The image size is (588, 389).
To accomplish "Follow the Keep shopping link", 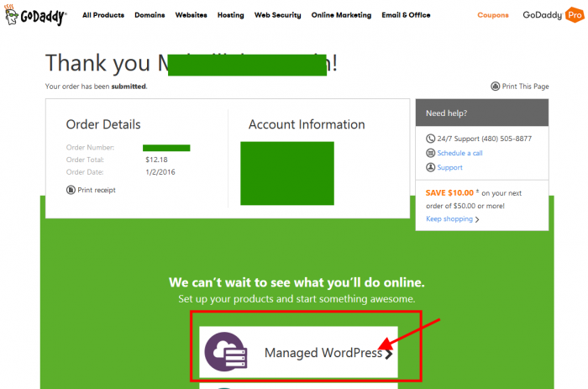I will (449, 218).
